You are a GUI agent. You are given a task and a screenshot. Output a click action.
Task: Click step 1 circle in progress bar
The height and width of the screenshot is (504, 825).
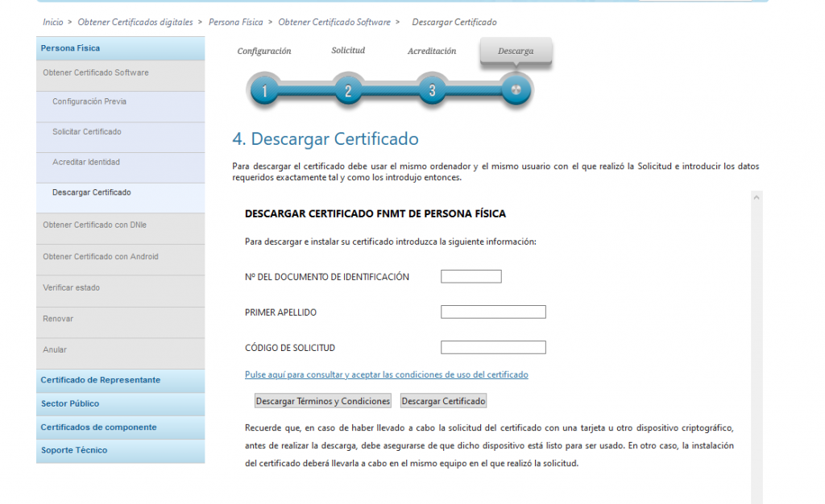[264, 90]
